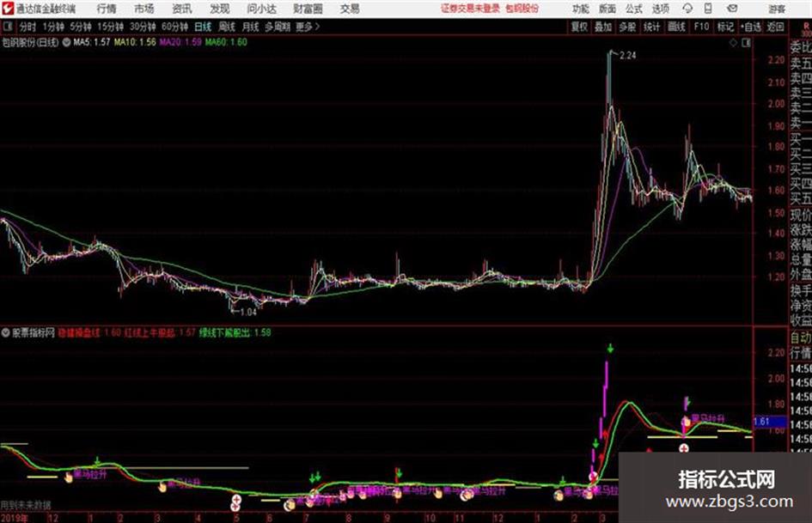The image size is (812, 523).
Task: Expand main chart indicator dropdown beside 包钢股份(日线)
Action: point(66,42)
